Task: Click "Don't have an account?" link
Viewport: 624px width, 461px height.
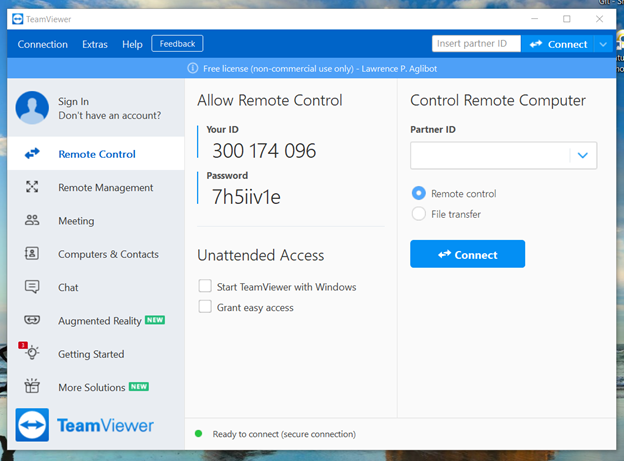Action: coord(109,115)
